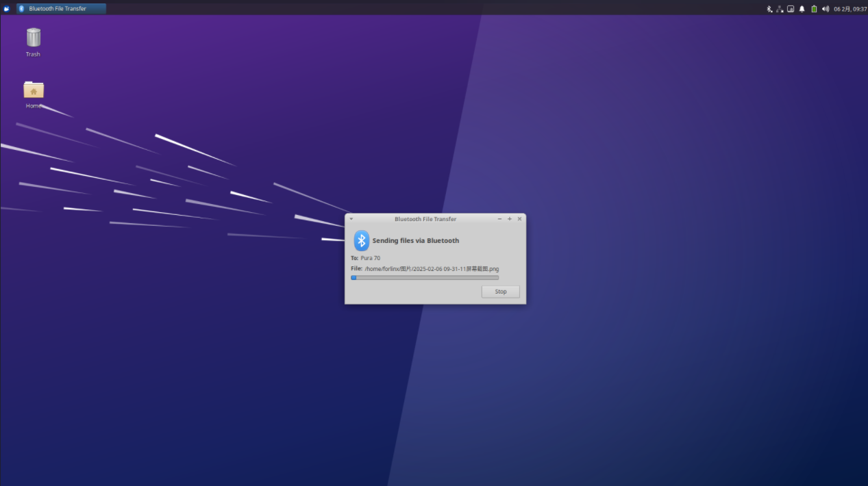Close the Bluetooth File Transfer dialog
This screenshot has height=486, width=868.
click(x=519, y=219)
